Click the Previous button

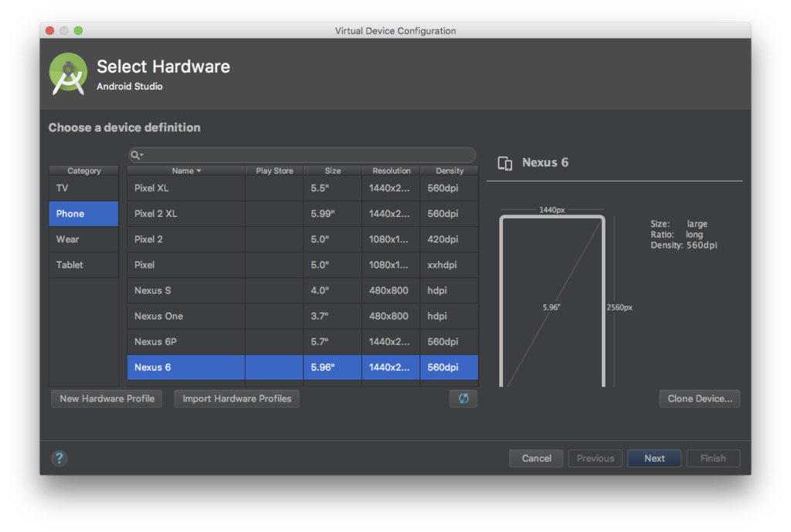pos(596,458)
